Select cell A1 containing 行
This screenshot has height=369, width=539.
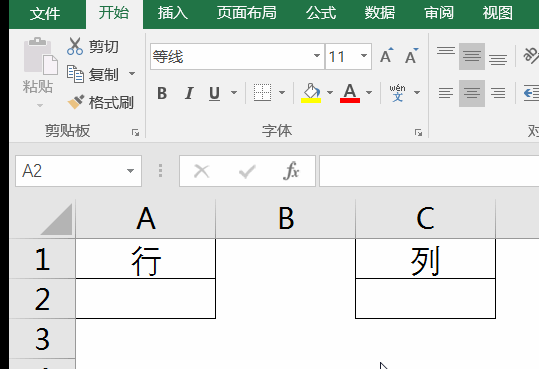(146, 259)
